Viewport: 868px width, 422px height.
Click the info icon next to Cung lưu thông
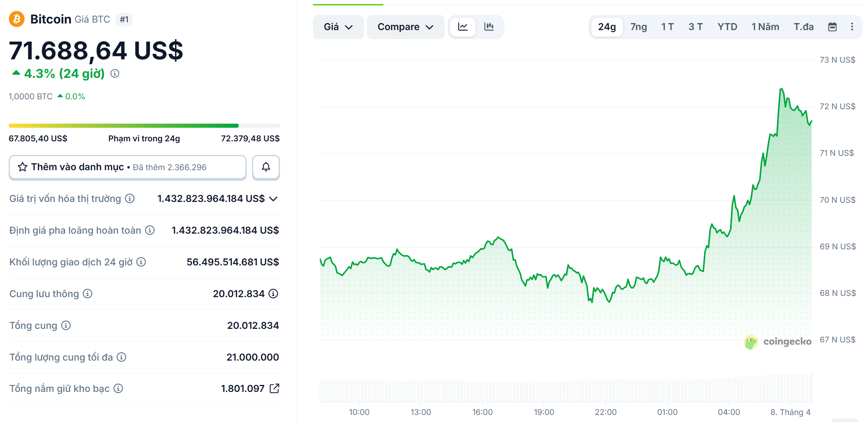(x=87, y=294)
